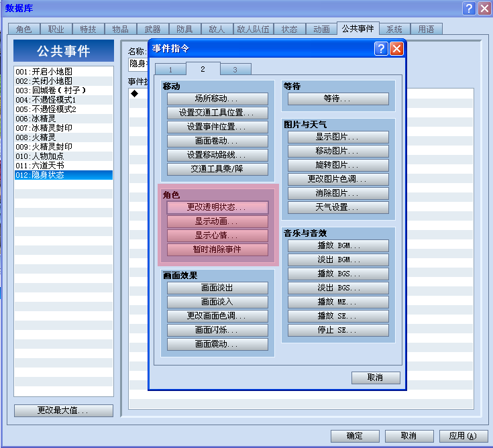Screen dimensions: 493x448
Task: Click the 画面震动 button
Action: coord(217,344)
